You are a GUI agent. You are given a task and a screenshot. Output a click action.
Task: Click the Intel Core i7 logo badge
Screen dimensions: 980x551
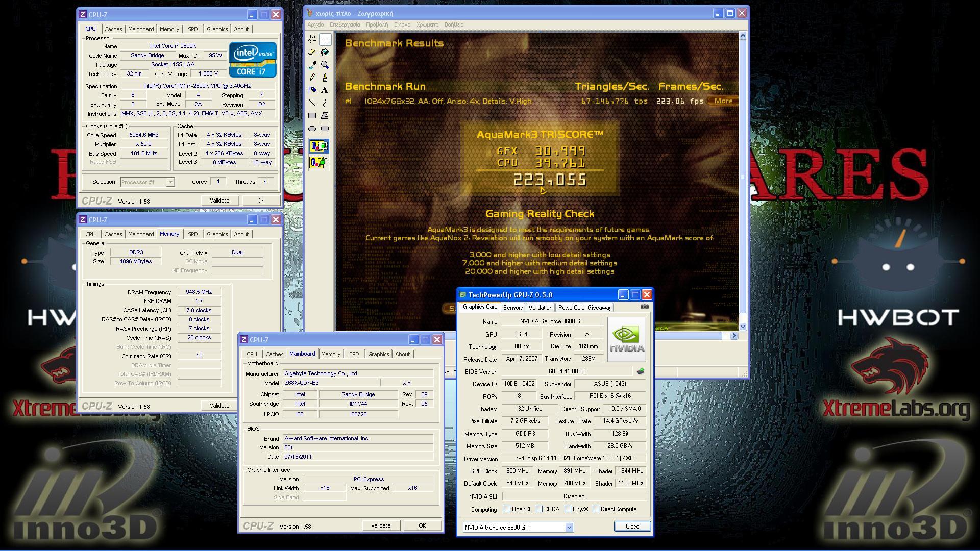tap(253, 60)
